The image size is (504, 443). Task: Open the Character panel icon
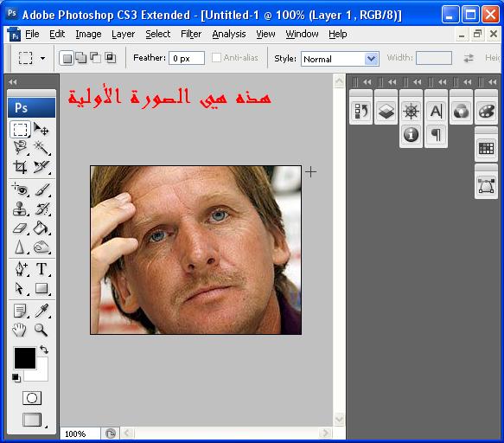tap(437, 112)
